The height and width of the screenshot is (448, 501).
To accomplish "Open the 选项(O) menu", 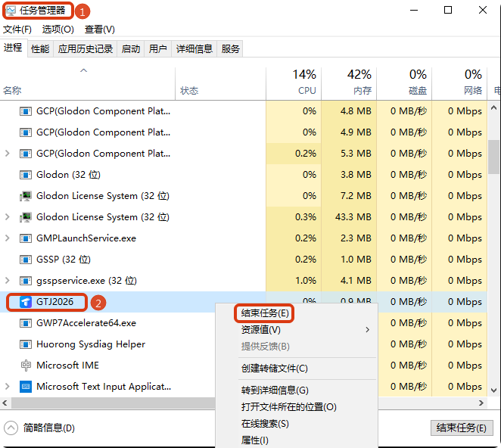I will point(58,30).
